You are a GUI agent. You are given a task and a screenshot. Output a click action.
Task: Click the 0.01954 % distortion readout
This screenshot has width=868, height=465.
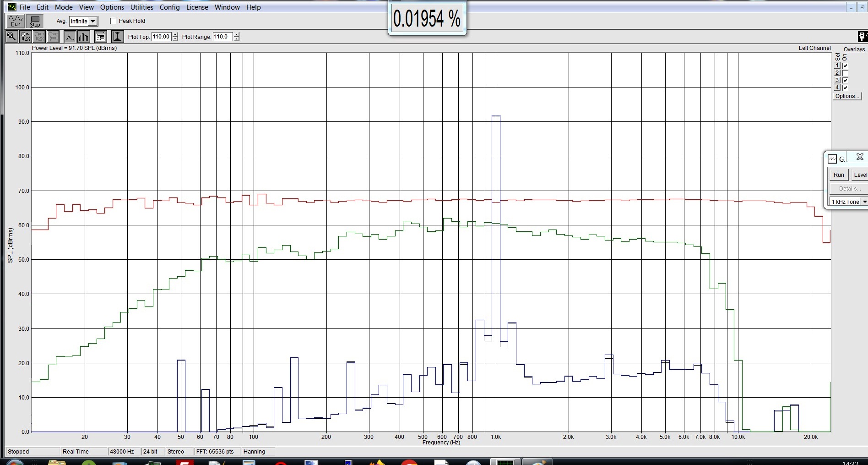(x=427, y=19)
